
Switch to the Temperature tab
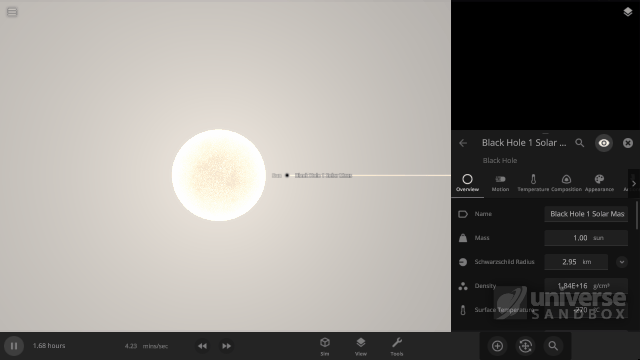click(x=533, y=183)
